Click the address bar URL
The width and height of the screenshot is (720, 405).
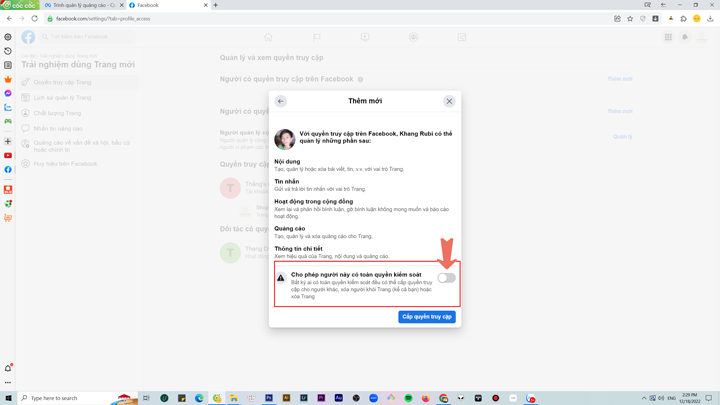(x=103, y=19)
